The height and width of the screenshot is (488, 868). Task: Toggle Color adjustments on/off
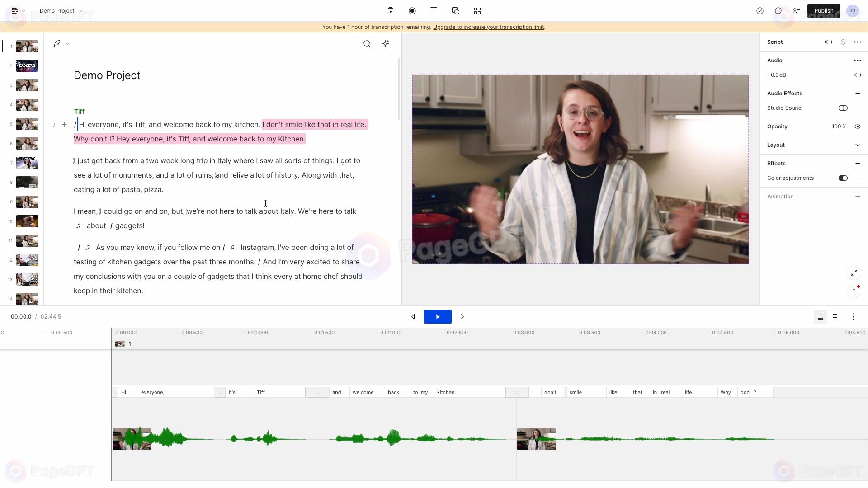pos(843,178)
